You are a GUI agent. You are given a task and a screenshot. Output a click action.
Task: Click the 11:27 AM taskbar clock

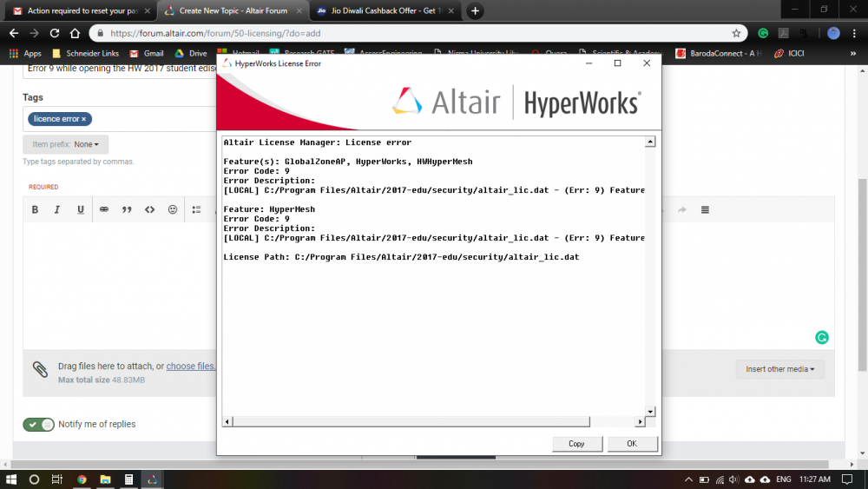pyautogui.click(x=815, y=479)
